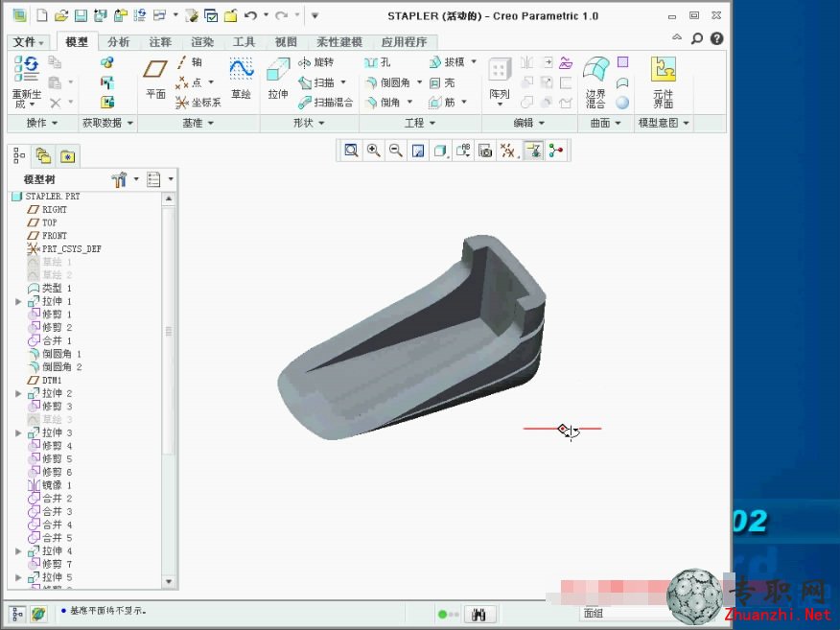Toggle the spin center display icon
Image resolution: width=840 pixels, height=630 pixels.
(x=556, y=152)
